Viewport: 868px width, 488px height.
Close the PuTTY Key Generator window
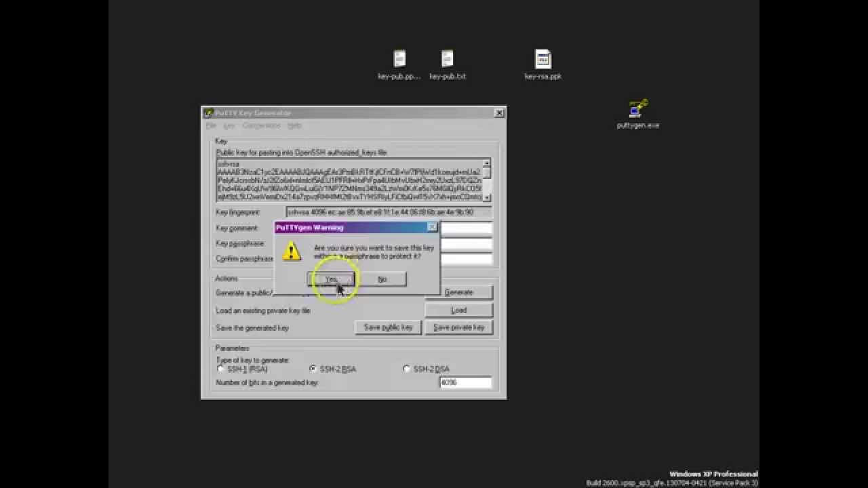[499, 113]
